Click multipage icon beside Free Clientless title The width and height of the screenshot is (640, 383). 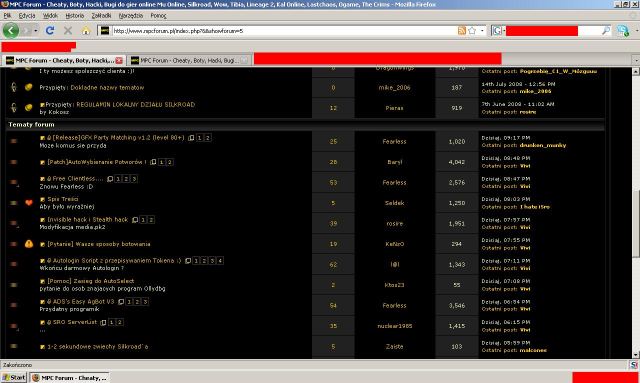[110, 179]
